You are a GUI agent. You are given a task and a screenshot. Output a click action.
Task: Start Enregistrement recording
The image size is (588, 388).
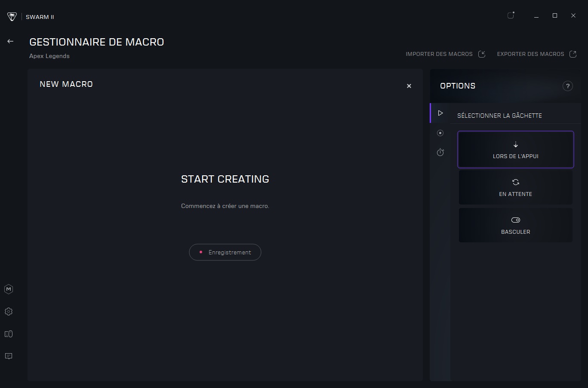coord(225,252)
